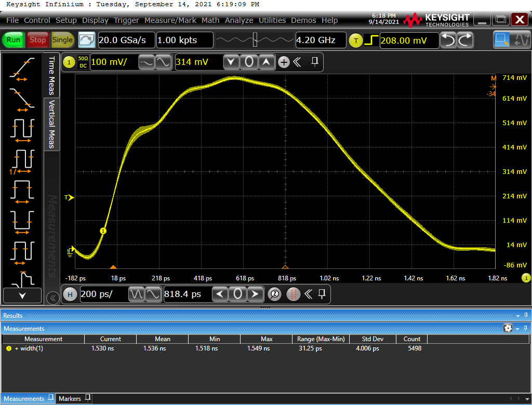Click the memory depth slider bar
This screenshot has height=405, width=532.
(255, 40)
